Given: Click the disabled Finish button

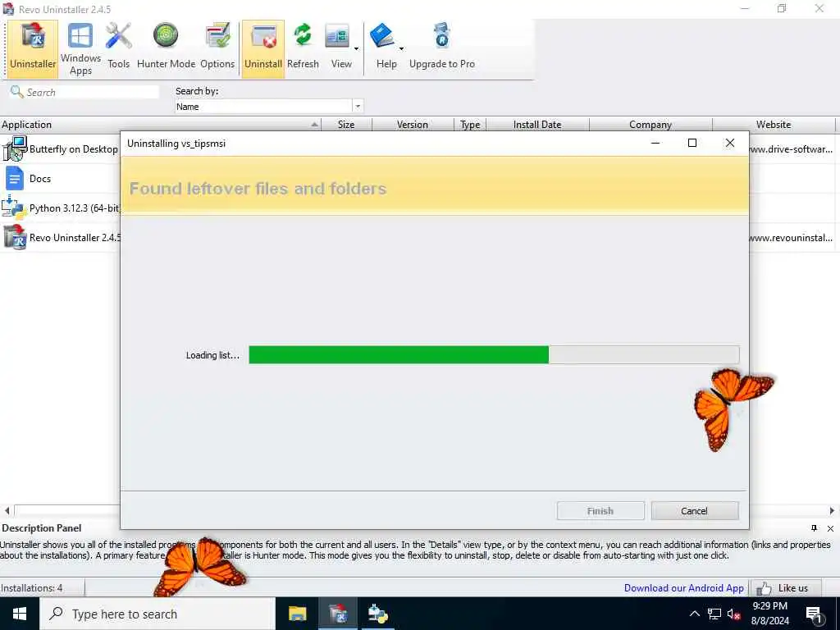Looking at the screenshot, I should pos(600,510).
